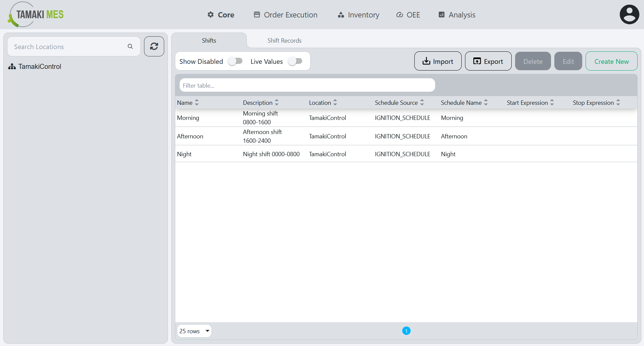
Task: Select the OEE gauge icon
Action: click(399, 15)
